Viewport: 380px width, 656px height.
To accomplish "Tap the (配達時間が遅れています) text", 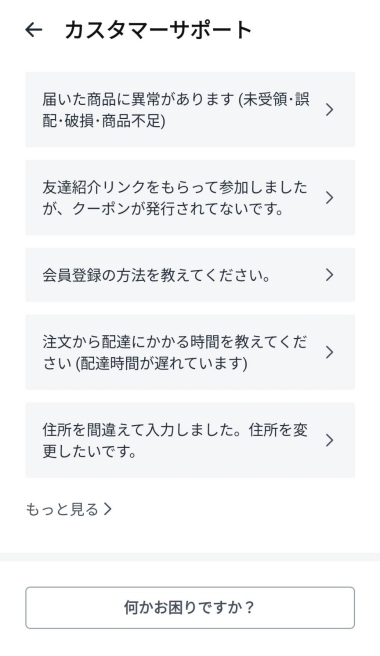I will [x=162, y=363].
